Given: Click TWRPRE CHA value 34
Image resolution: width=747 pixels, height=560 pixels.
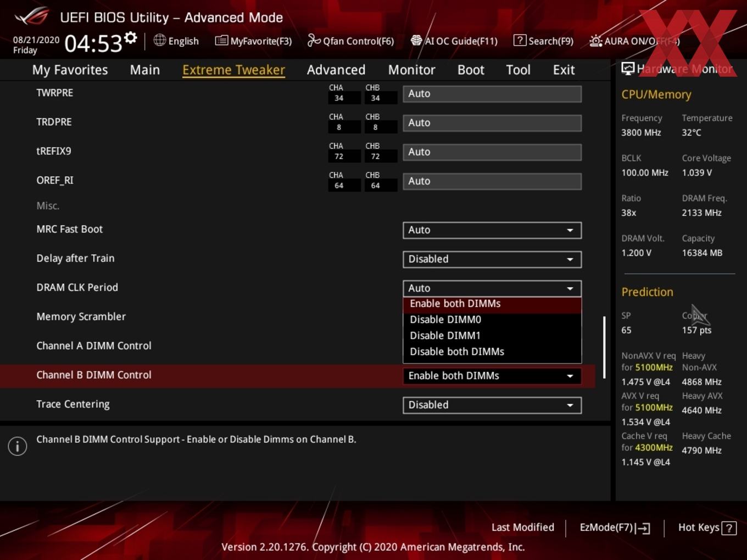Looking at the screenshot, I should [x=339, y=98].
